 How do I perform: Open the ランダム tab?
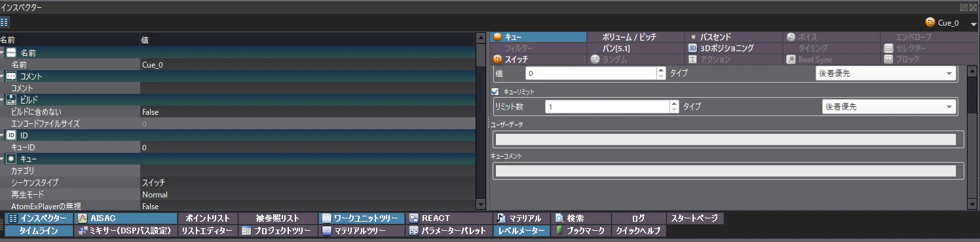click(x=635, y=59)
